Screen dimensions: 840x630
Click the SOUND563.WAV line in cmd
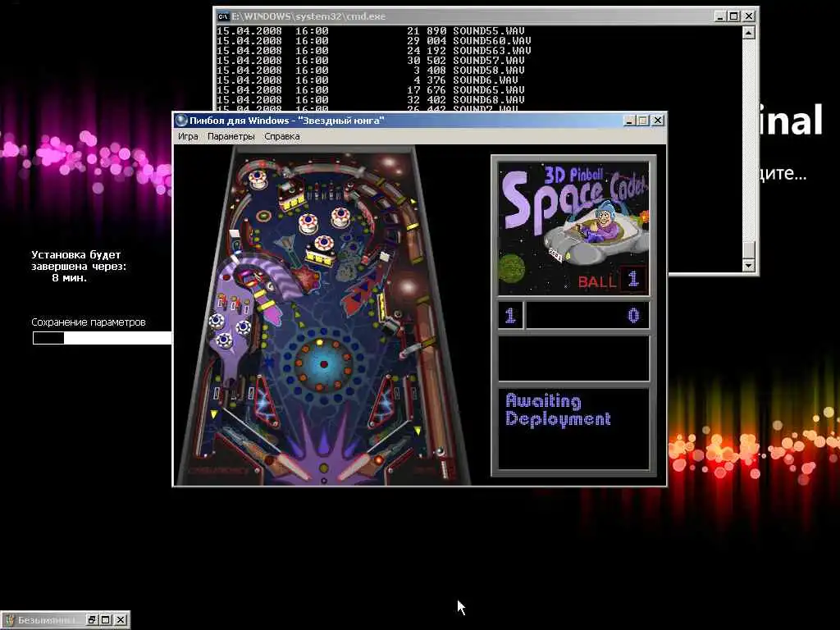pyautogui.click(x=373, y=50)
